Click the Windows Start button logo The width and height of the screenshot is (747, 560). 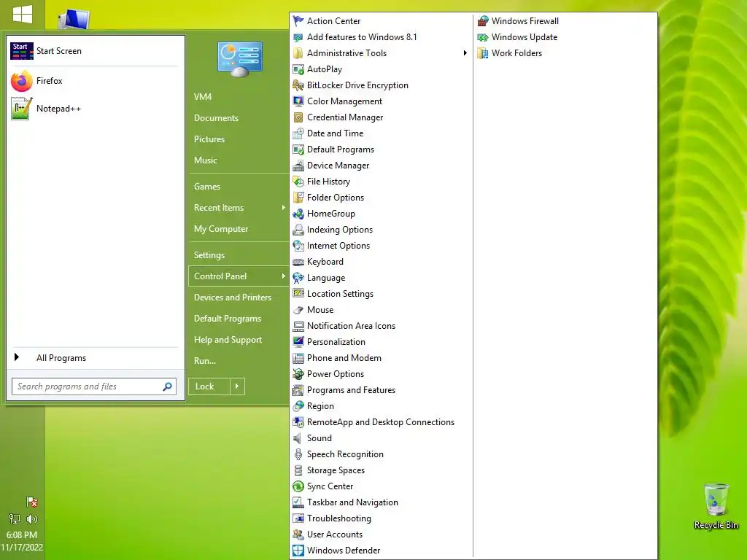click(x=23, y=15)
